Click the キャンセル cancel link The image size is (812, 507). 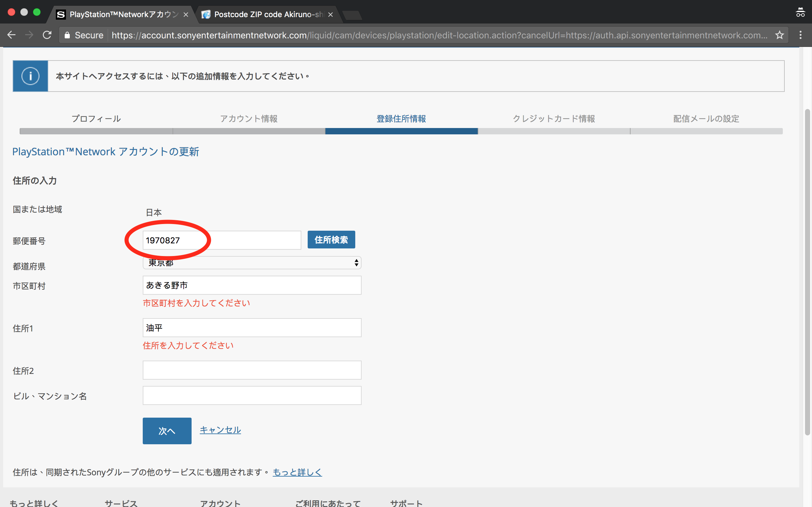(x=220, y=430)
